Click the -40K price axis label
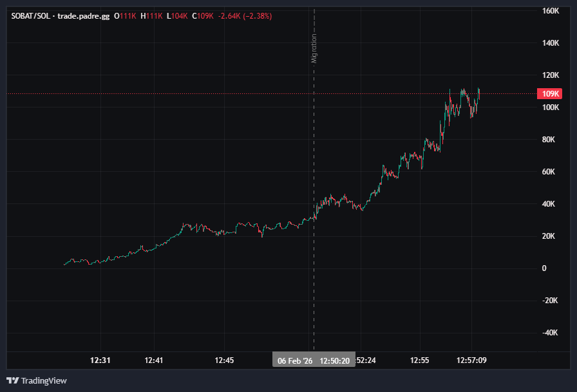 [550, 333]
